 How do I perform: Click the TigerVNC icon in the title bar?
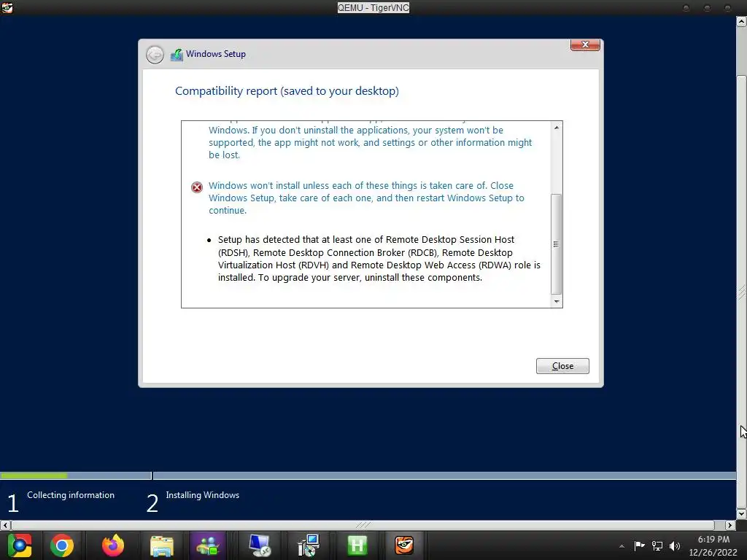point(7,7)
